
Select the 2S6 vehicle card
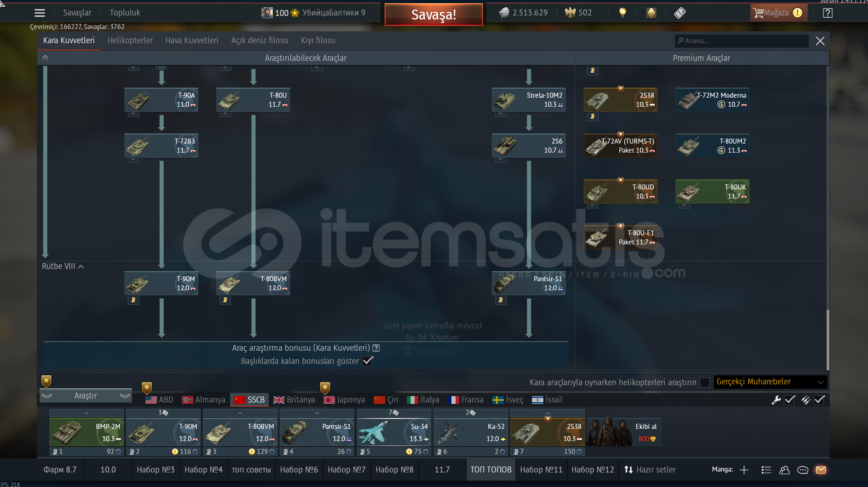529,145
